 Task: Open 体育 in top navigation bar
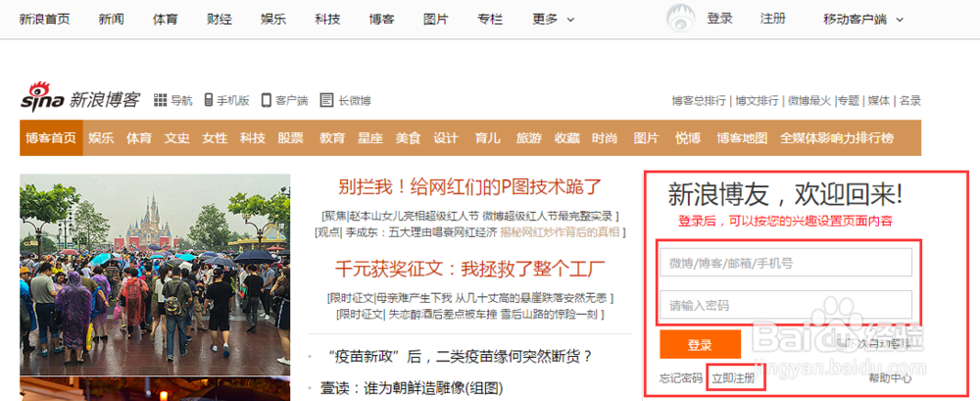[165, 19]
